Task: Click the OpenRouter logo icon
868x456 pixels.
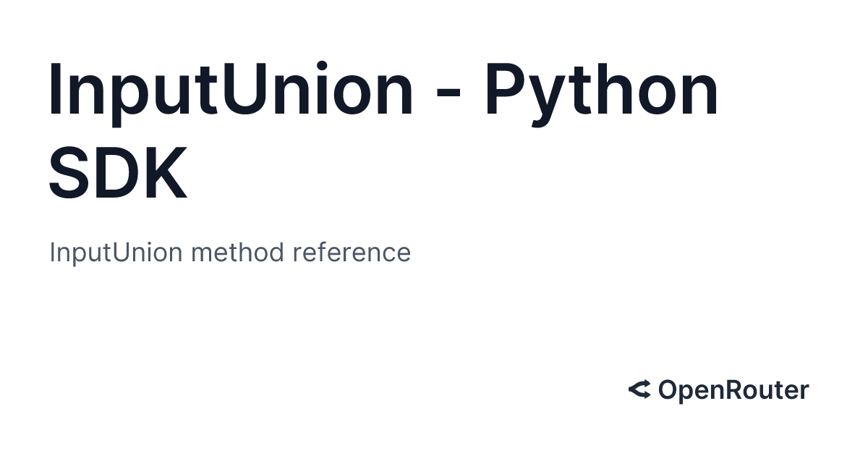Action: pyautogui.click(x=639, y=390)
